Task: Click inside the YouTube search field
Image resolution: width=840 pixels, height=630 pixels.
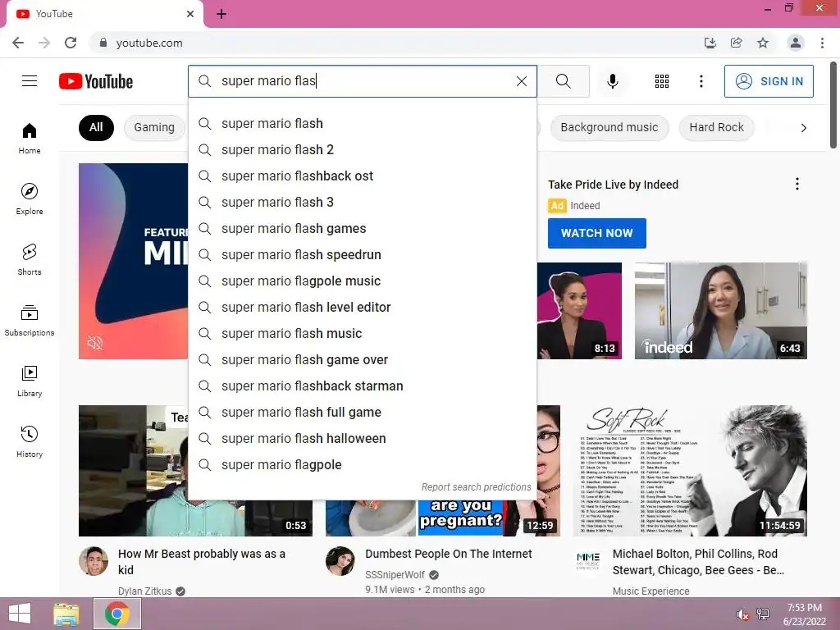Action: tap(364, 81)
